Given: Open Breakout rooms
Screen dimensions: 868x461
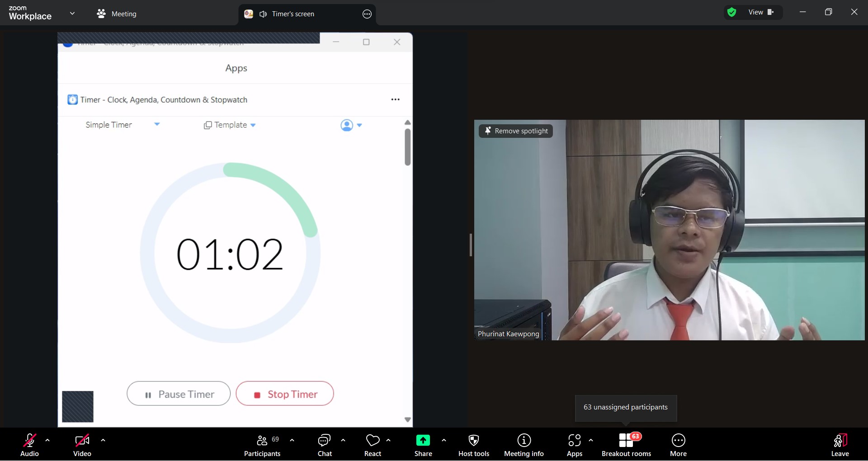Looking at the screenshot, I should (626, 445).
